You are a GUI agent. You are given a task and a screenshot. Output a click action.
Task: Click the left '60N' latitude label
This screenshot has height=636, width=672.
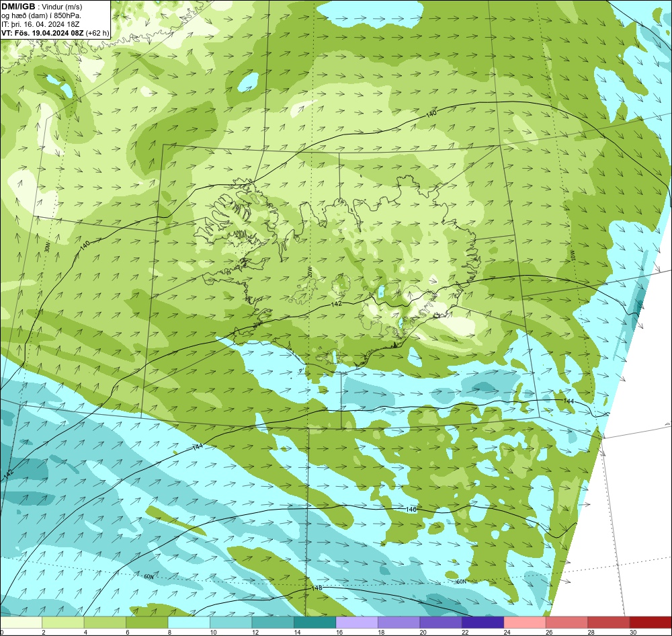(x=149, y=577)
